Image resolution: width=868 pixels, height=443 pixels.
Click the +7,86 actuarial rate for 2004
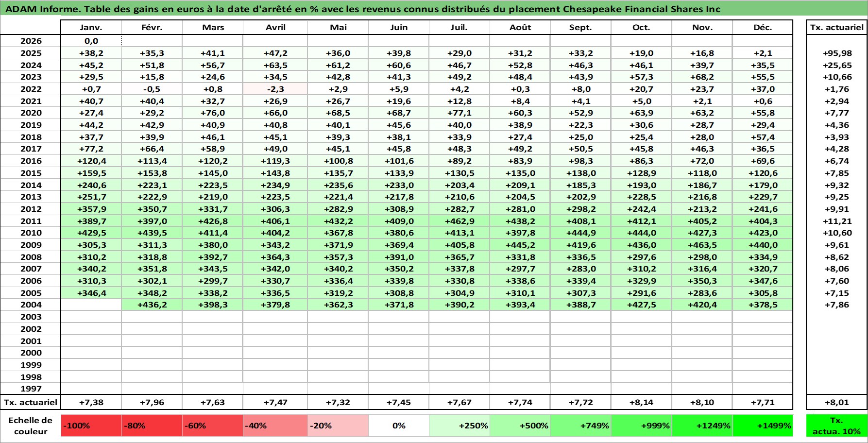[837, 305]
